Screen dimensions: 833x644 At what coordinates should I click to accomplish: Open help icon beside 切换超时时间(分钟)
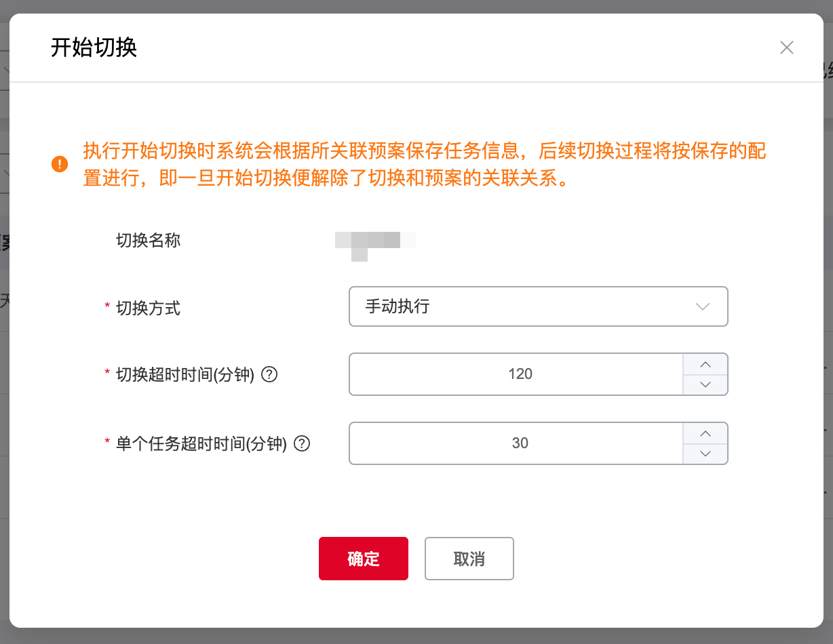(269, 374)
